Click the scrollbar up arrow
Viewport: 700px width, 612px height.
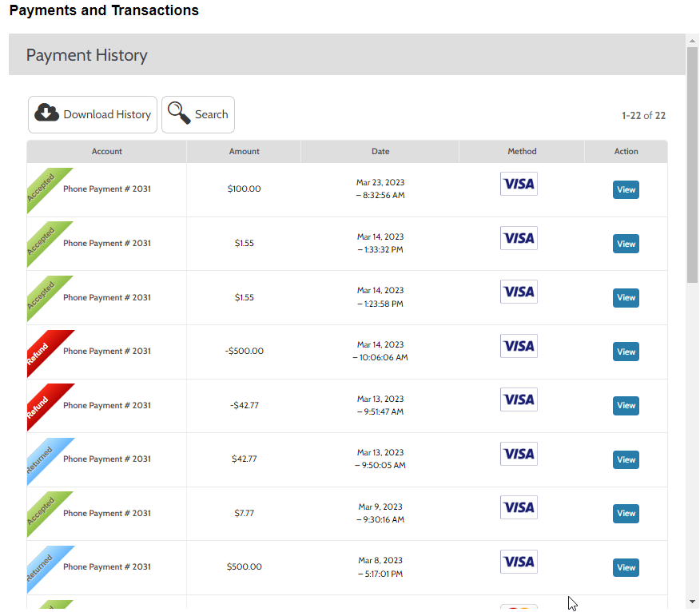tap(692, 40)
